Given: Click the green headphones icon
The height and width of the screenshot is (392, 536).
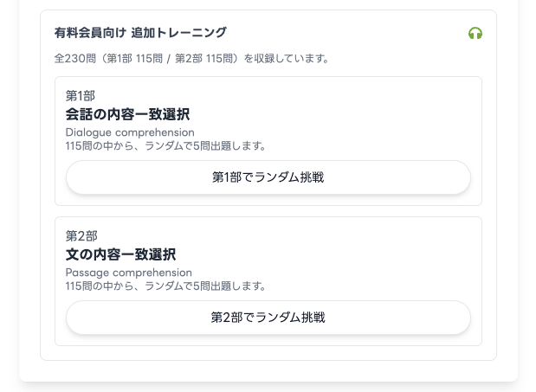Looking at the screenshot, I should point(475,34).
